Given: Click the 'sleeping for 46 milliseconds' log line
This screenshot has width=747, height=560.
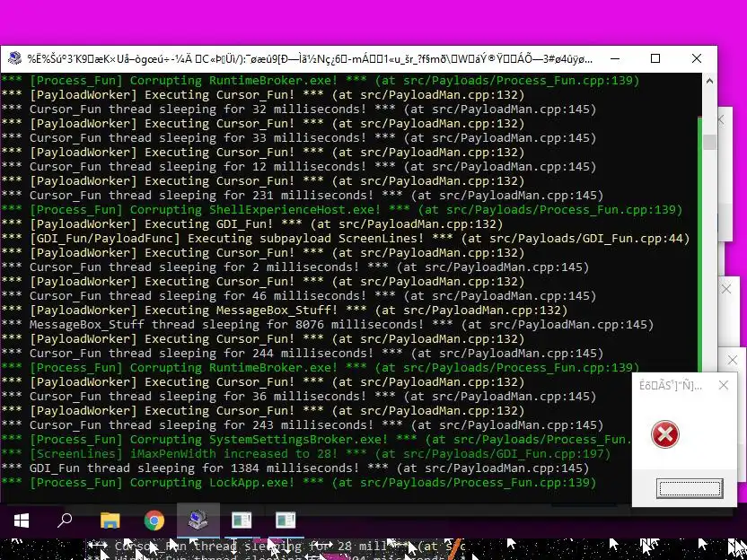Looking at the screenshot, I should [x=299, y=296].
